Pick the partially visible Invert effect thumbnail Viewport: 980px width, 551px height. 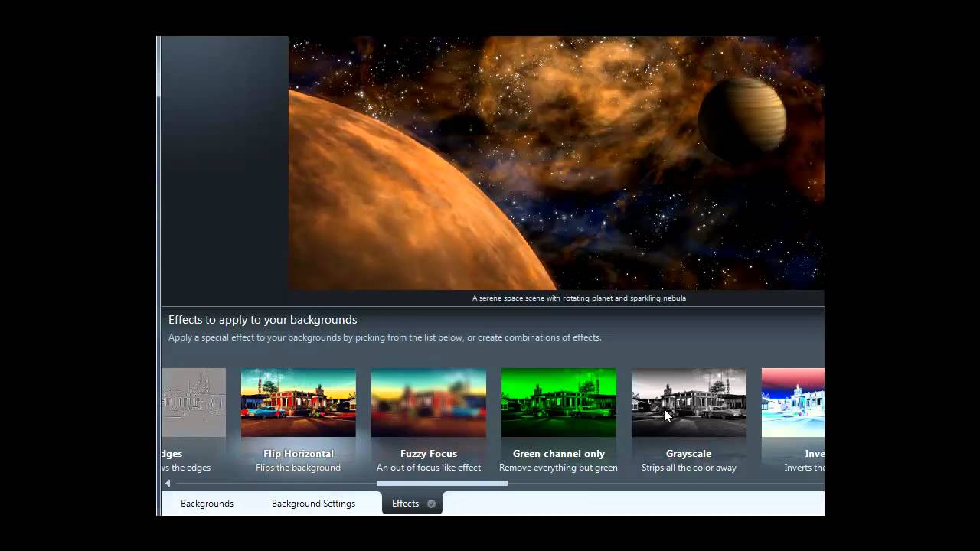coord(793,403)
